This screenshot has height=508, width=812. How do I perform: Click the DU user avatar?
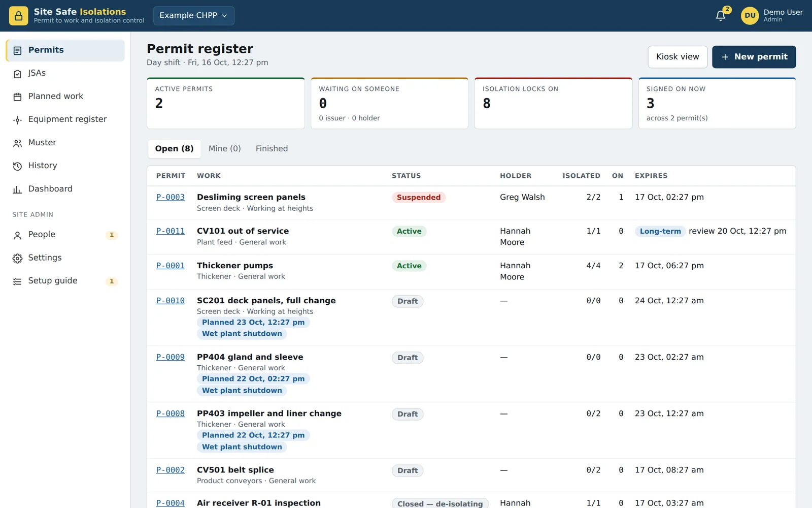pos(750,16)
